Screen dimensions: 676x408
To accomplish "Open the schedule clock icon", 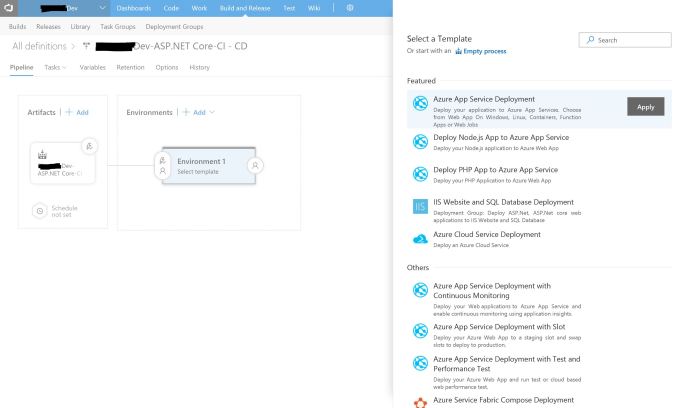I will point(39,211).
